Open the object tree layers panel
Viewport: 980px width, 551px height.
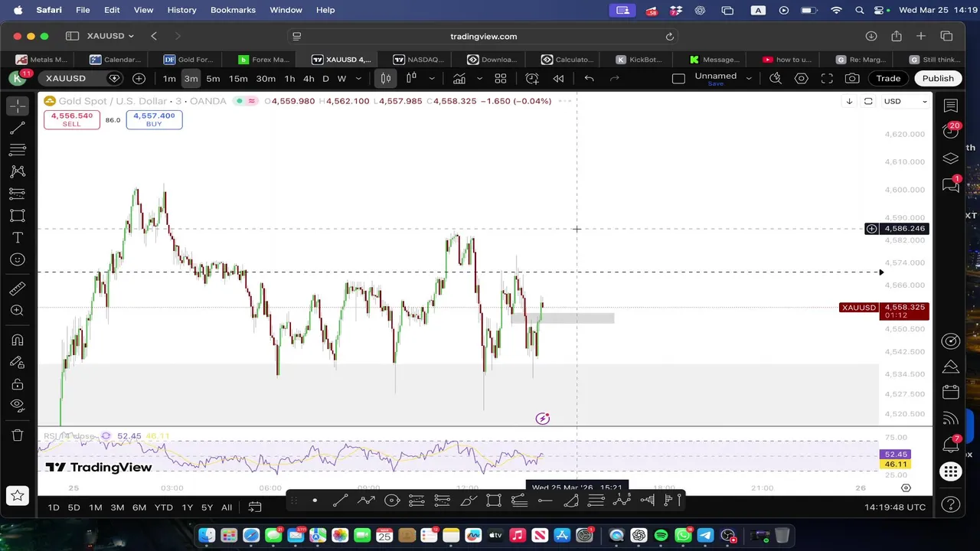point(950,158)
